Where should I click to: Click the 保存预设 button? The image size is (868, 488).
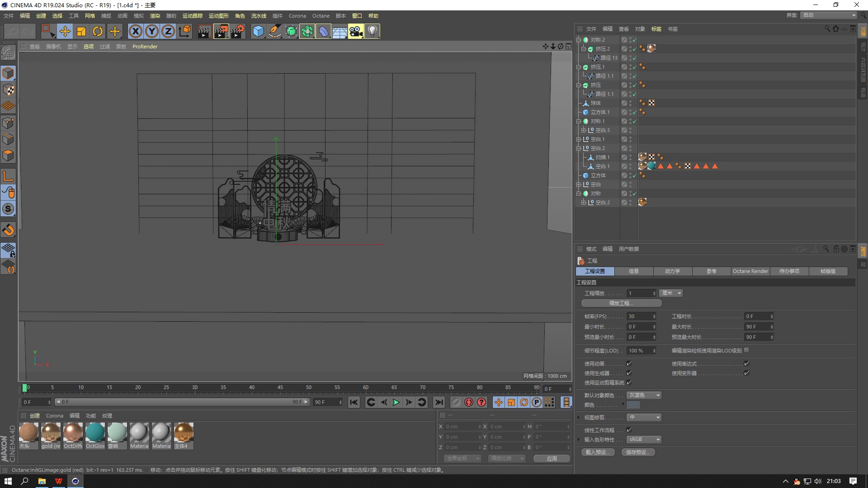(638, 452)
